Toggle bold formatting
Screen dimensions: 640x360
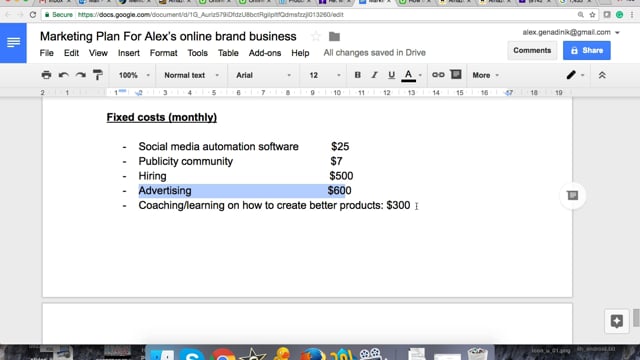pos(358,75)
